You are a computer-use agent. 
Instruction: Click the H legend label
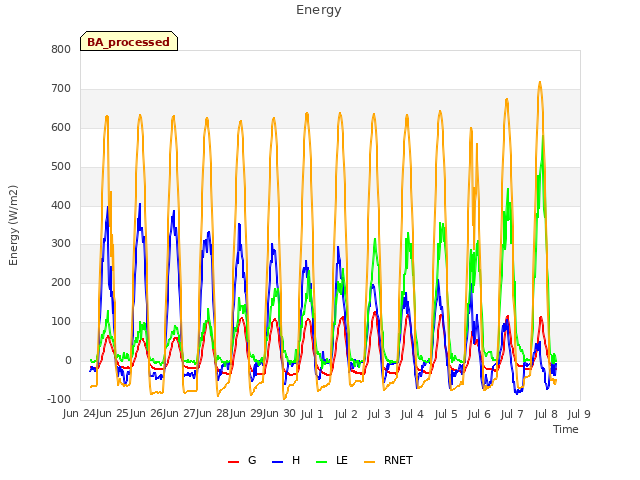(296, 460)
